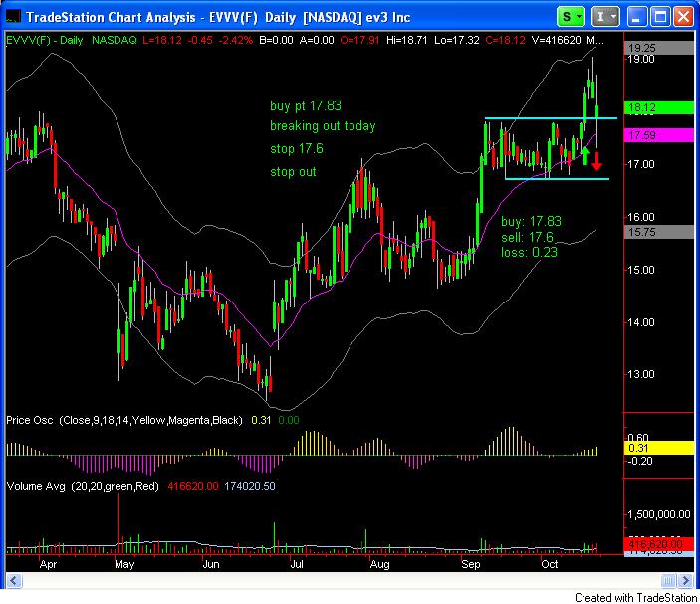Click the Sep label on the time axis
This screenshot has height=604, width=700.
pyautogui.click(x=471, y=565)
